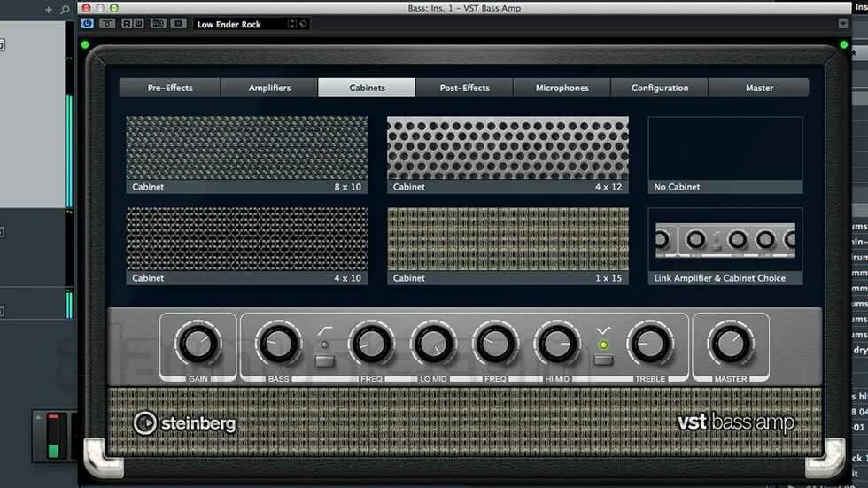Viewport: 868px width, 488px height.
Task: Choose the 4 x 10 cabinet
Action: pos(247,246)
